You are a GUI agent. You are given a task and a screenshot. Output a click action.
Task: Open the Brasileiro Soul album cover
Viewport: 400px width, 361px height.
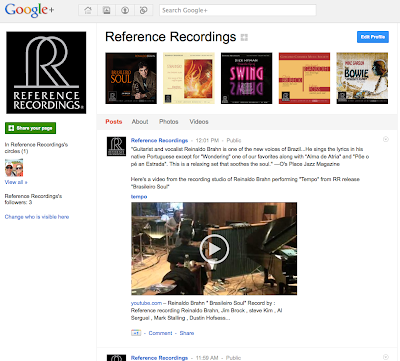[131, 78]
